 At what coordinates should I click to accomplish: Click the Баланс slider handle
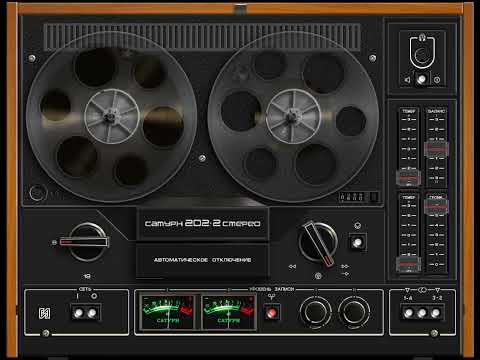436,149
